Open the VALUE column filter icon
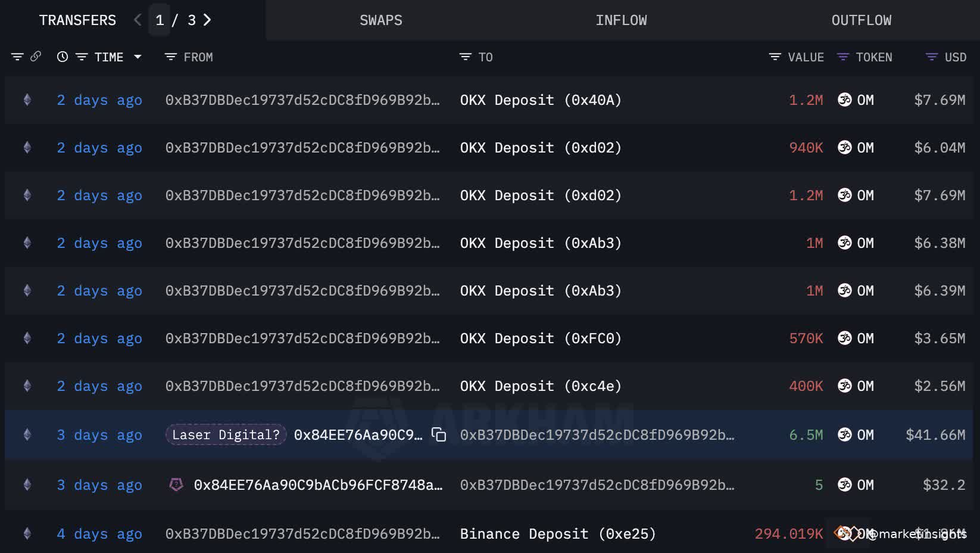 (775, 57)
